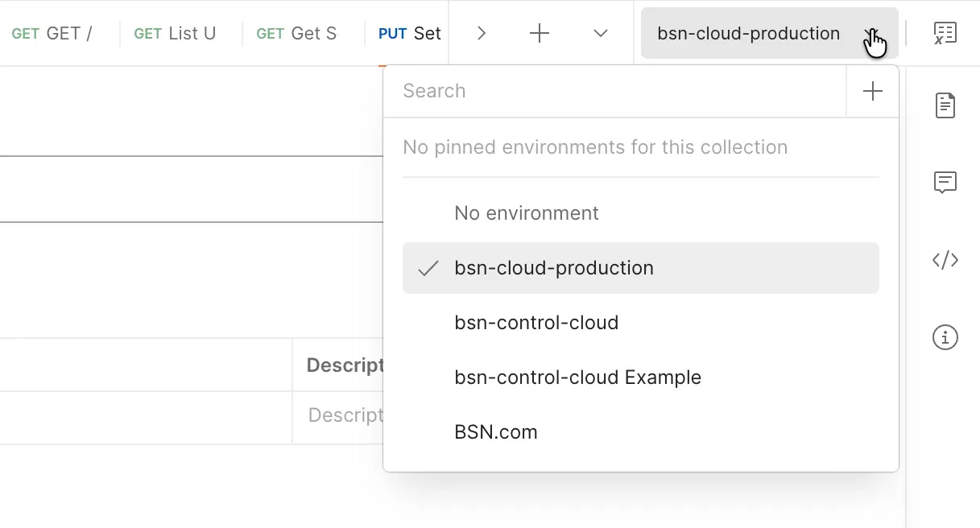The width and height of the screenshot is (980, 528).
Task: Open the Info icon in right sidebar
Action: (945, 337)
